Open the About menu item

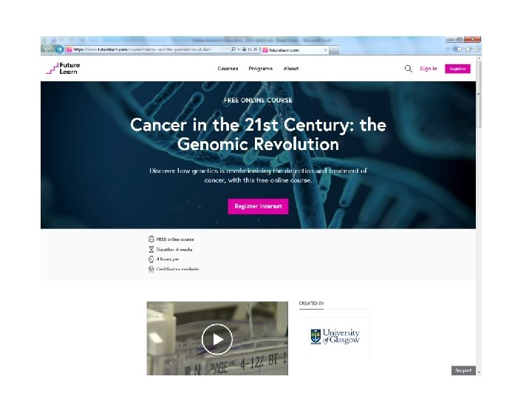291,69
